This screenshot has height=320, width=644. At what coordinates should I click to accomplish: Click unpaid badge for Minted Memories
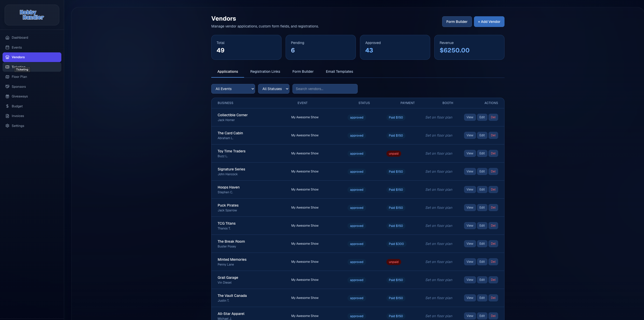pyautogui.click(x=394, y=262)
